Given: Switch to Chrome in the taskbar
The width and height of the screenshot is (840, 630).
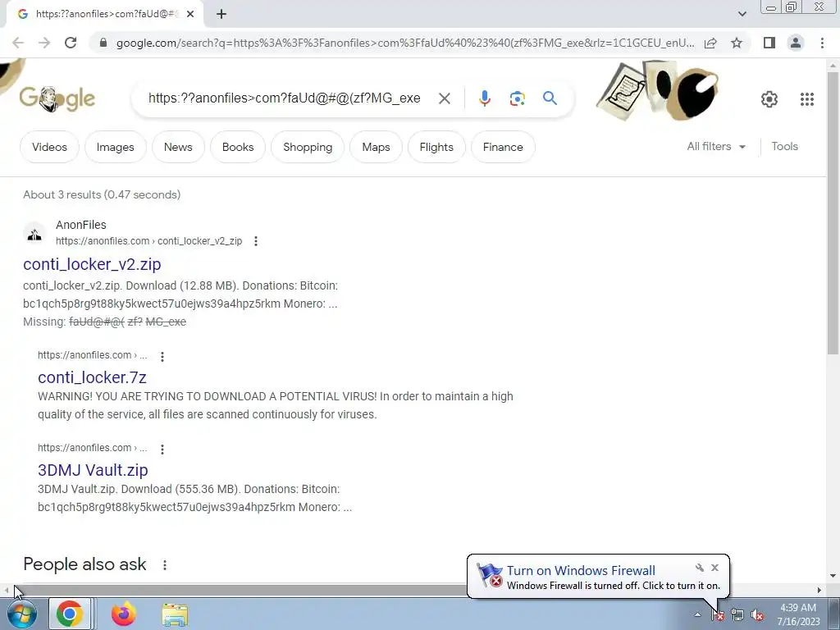Looking at the screenshot, I should click(70, 614).
